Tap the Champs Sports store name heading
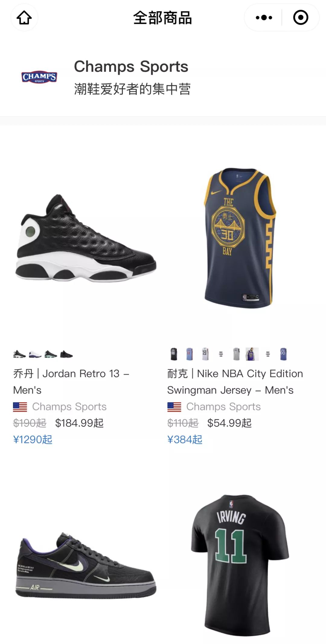This screenshot has width=326, height=644. [131, 67]
